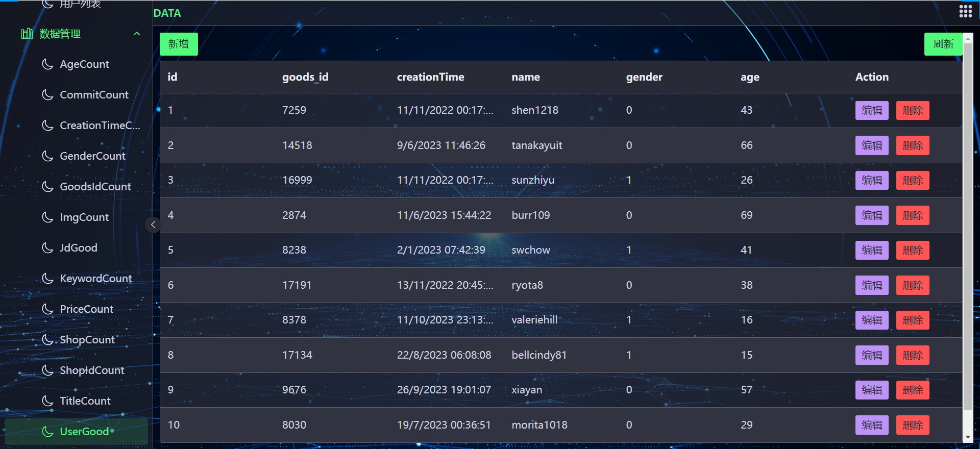Viewport: 980px width, 449px height.
Task: Click the JdGood moon icon
Action: coord(47,248)
